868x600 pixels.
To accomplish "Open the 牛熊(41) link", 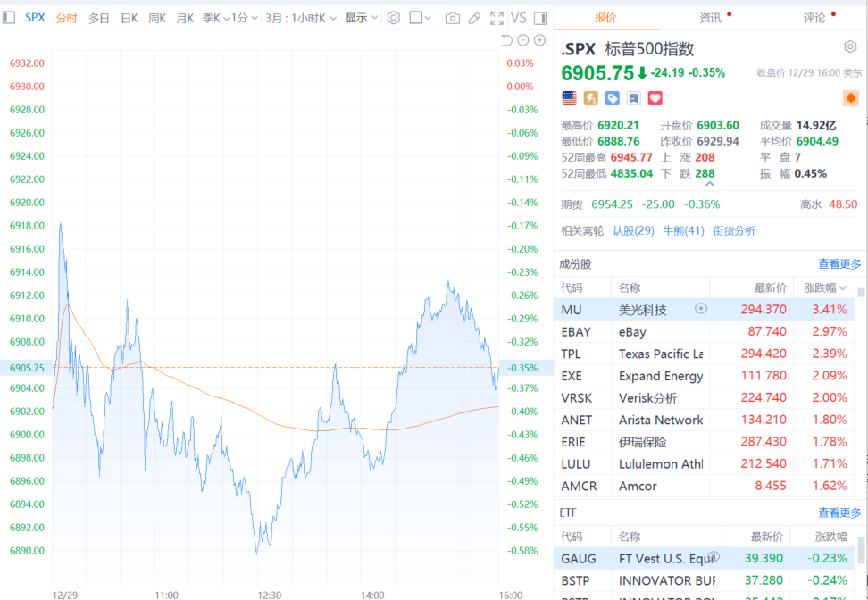I will coord(683,230).
